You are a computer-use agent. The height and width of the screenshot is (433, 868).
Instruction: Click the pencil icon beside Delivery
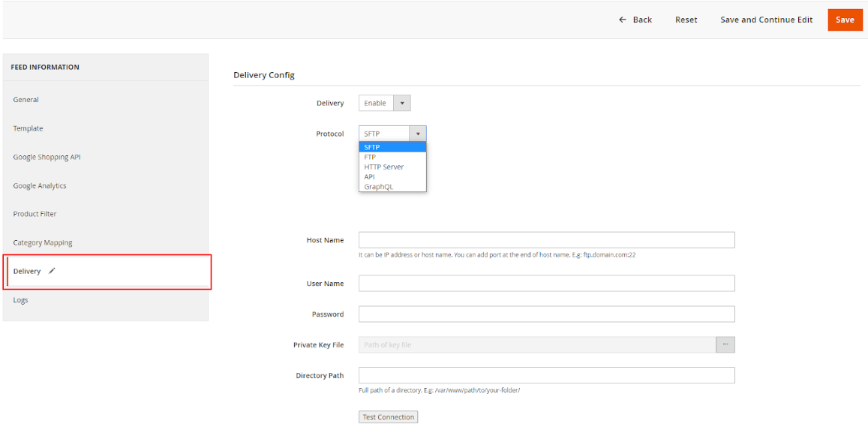[52, 272]
